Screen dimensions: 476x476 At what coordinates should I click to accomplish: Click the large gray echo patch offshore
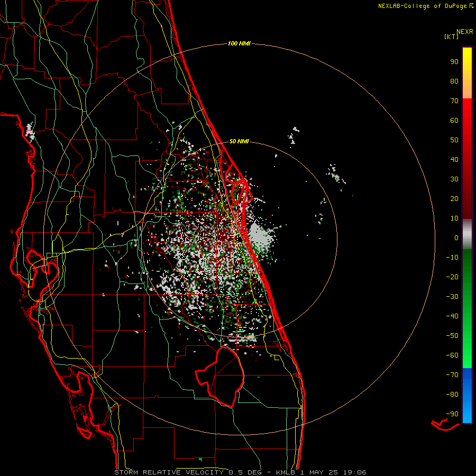coord(260,237)
